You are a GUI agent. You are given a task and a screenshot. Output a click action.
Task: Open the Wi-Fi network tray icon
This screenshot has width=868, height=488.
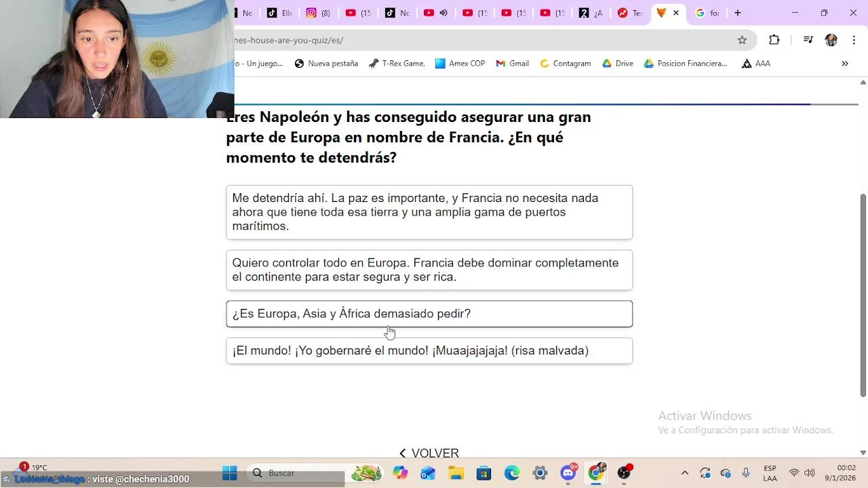(x=794, y=473)
